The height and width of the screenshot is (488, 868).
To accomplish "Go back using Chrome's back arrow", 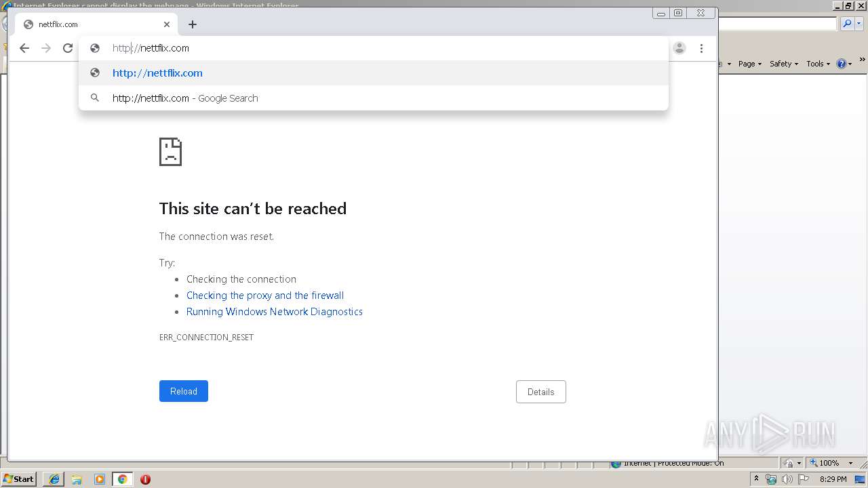I will point(24,48).
